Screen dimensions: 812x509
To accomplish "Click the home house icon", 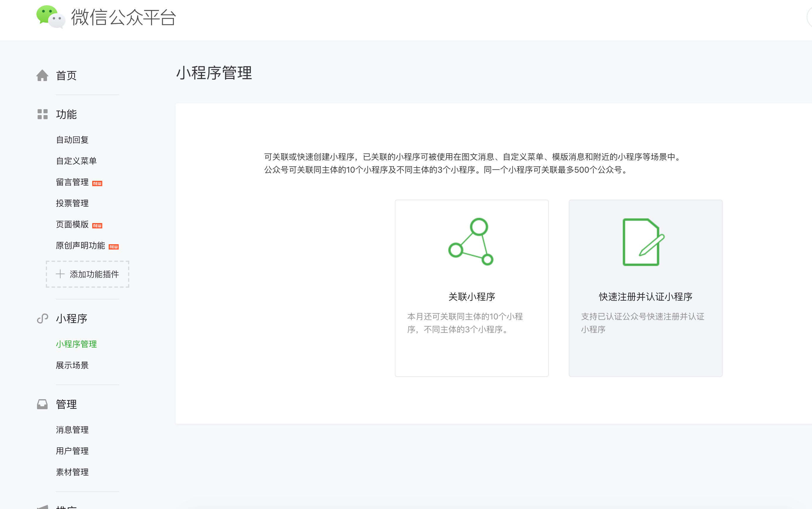I will [42, 75].
